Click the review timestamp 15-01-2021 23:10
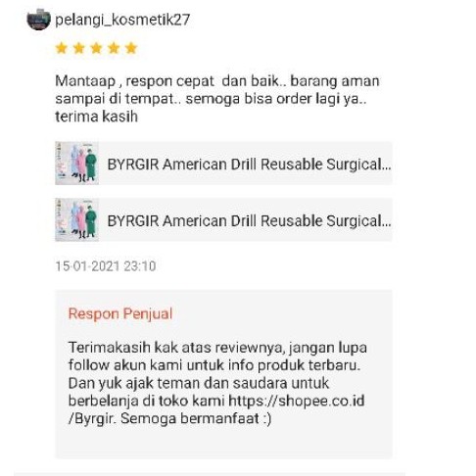The height and width of the screenshot is (476, 476). coord(106,266)
